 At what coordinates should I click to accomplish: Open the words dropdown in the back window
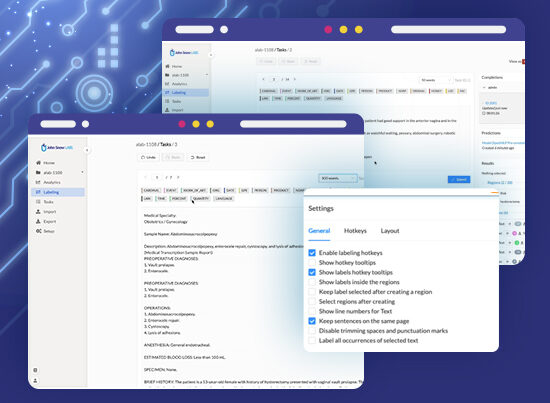(x=435, y=80)
